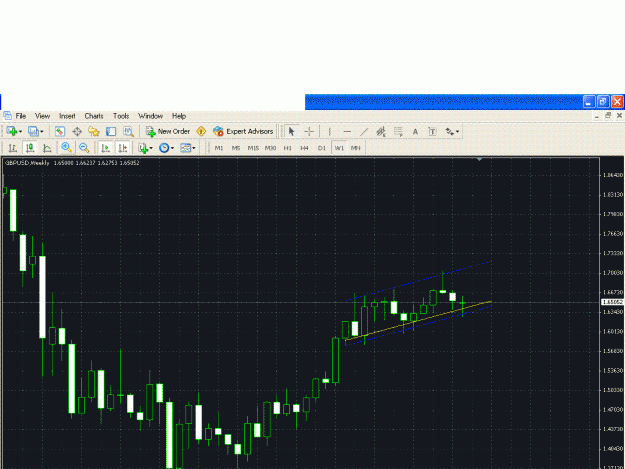Open the MetaEditor yellow diamond icon

(x=201, y=131)
